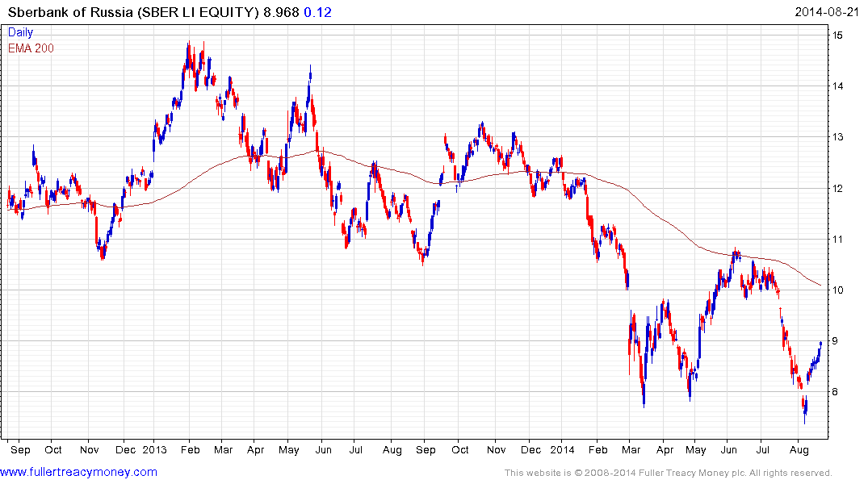Click the first 'Sep' label at axis start

tap(20, 449)
